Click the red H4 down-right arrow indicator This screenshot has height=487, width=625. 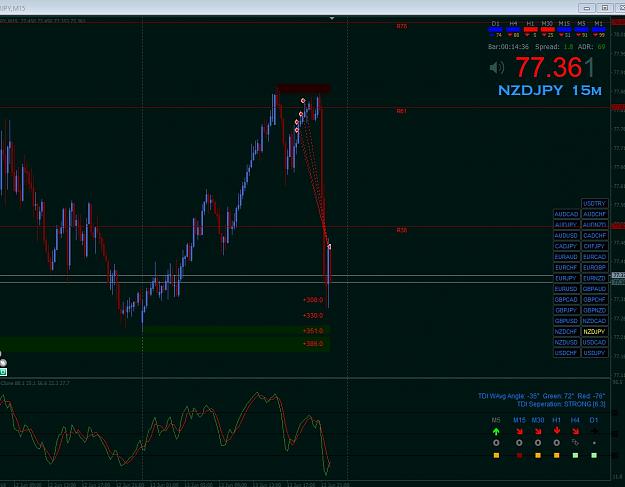(x=576, y=431)
